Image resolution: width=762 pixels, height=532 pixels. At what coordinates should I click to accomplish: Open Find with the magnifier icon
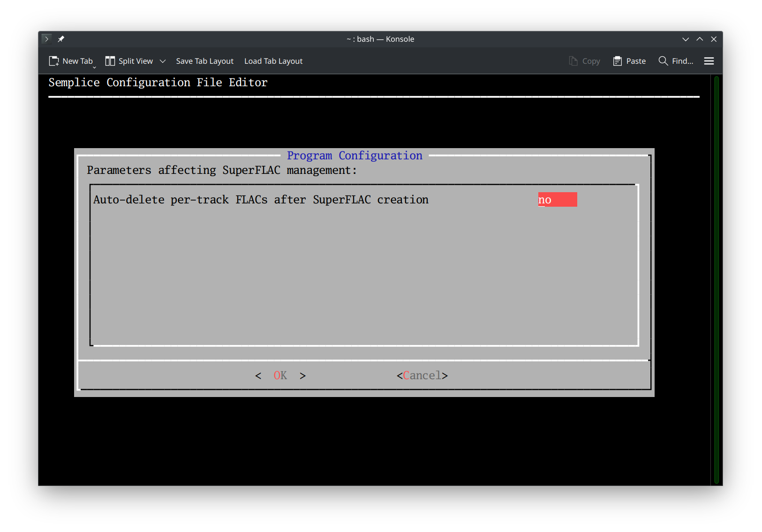pyautogui.click(x=663, y=61)
